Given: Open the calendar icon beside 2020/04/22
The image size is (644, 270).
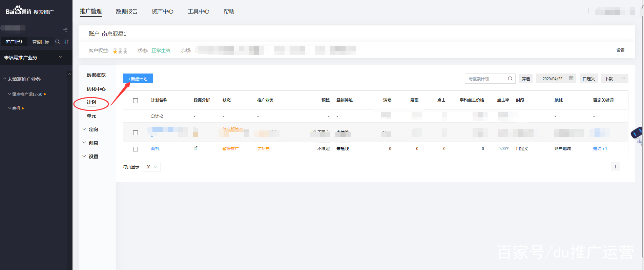Looking at the screenshot, I should tap(571, 78).
